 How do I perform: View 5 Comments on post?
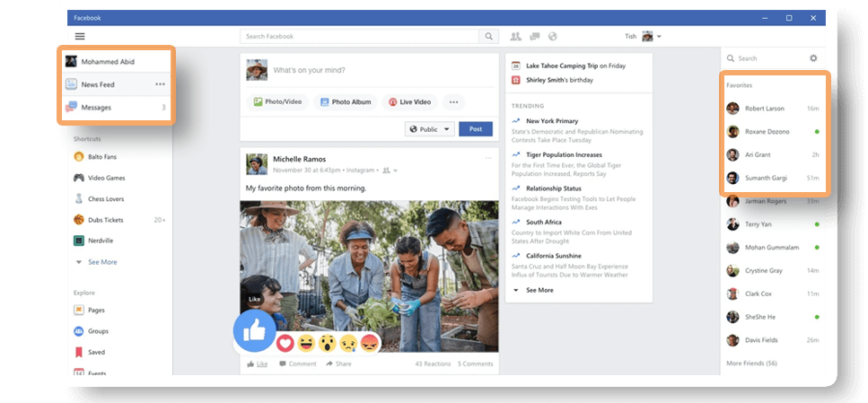[475, 364]
